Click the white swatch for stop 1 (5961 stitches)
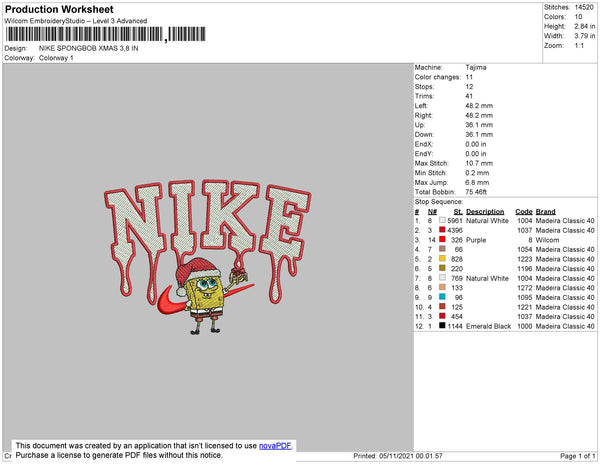 click(x=442, y=220)
